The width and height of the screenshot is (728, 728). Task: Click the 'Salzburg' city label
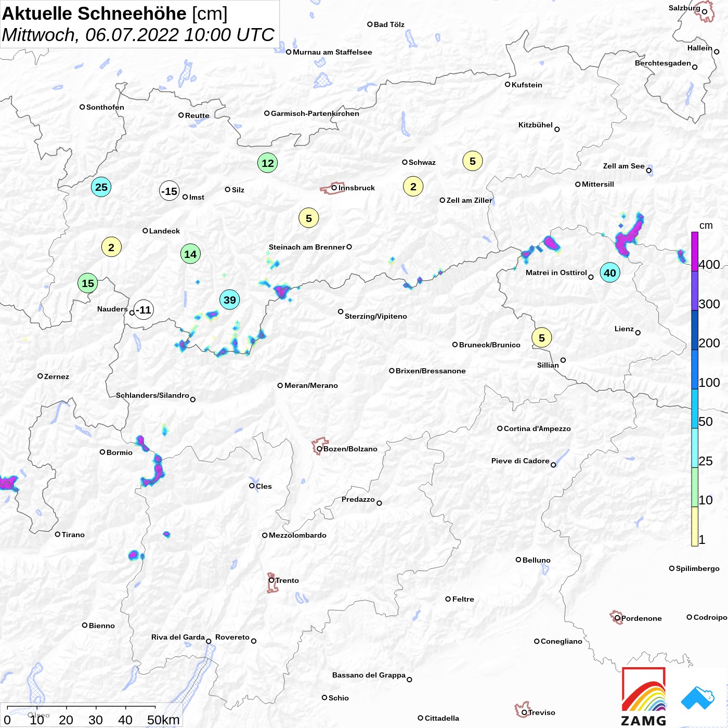pyautogui.click(x=684, y=8)
